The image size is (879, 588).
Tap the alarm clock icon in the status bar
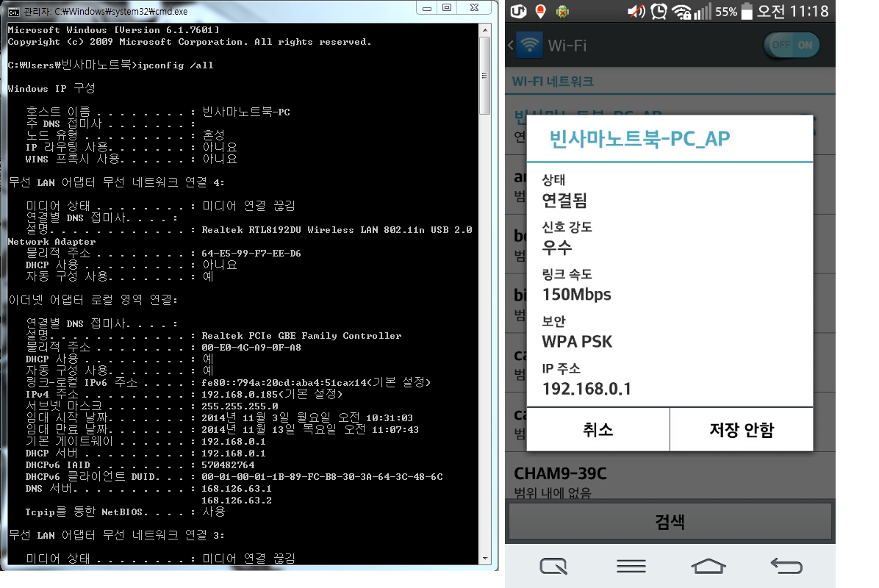click(659, 11)
